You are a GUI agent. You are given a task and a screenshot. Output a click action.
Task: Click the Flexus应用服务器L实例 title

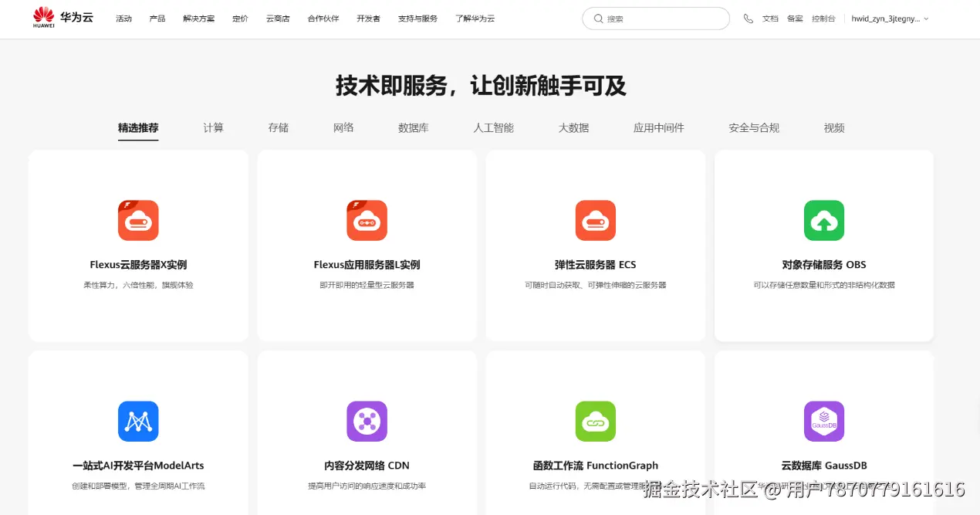367,265
